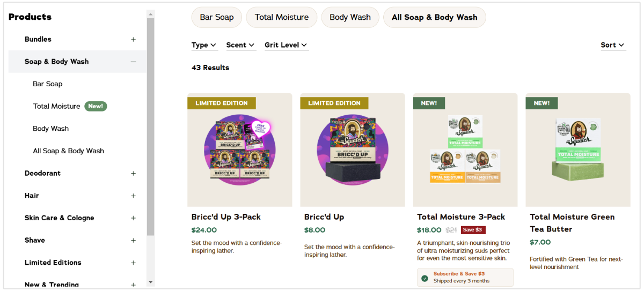Open the Grit Level filter dropdown
This screenshot has width=644, height=291.
click(x=286, y=45)
